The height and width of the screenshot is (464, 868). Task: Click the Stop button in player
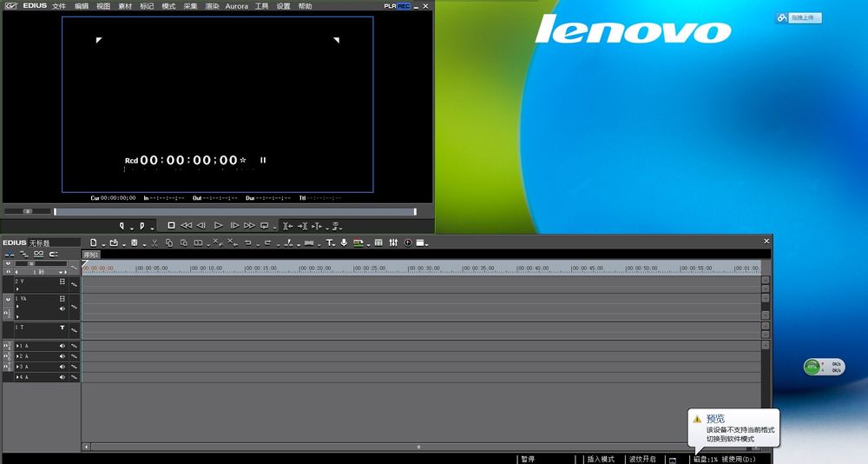click(x=171, y=226)
